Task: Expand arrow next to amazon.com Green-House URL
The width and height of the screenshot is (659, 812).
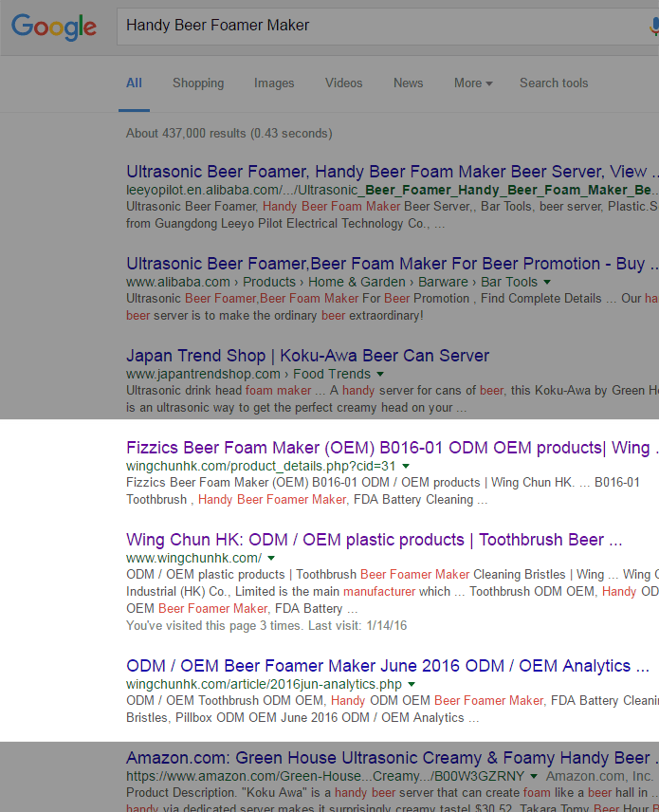Action: pos(534,776)
